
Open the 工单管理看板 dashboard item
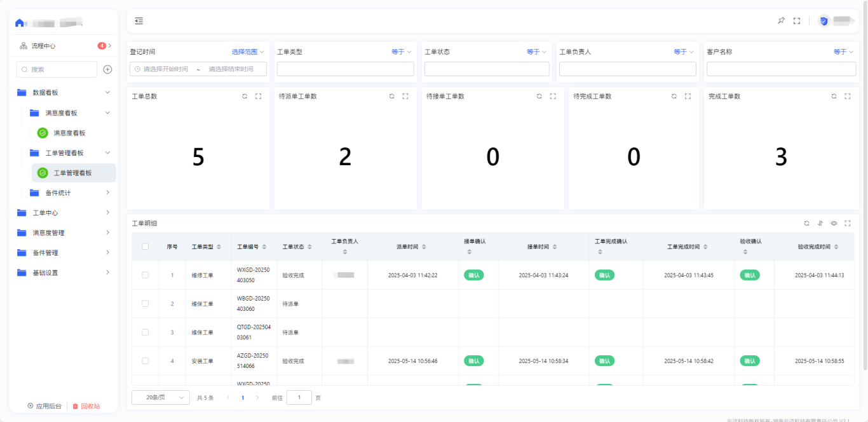click(x=74, y=173)
